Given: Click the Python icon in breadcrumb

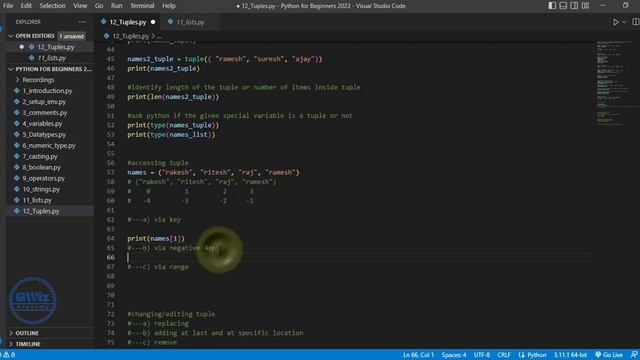Looking at the screenshot, I should [107, 36].
